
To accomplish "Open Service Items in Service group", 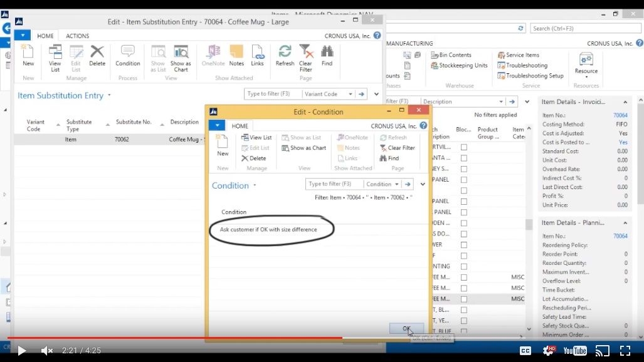I will click(x=519, y=54).
